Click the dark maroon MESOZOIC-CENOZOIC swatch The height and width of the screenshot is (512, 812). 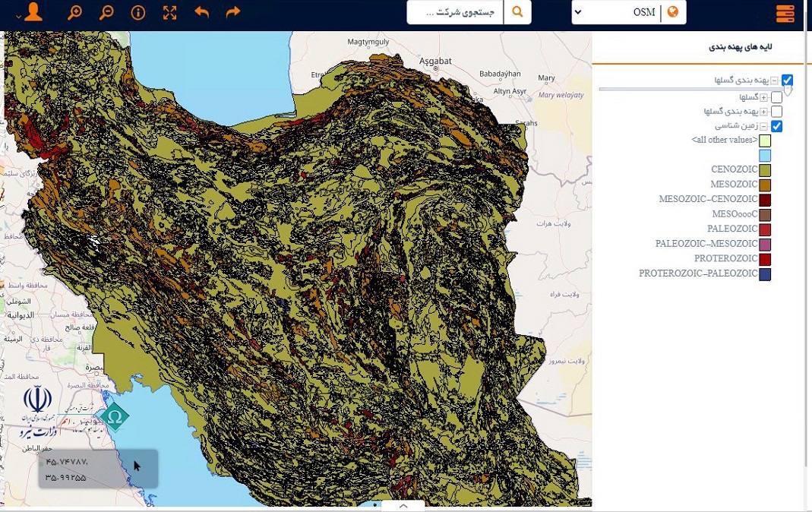point(765,200)
